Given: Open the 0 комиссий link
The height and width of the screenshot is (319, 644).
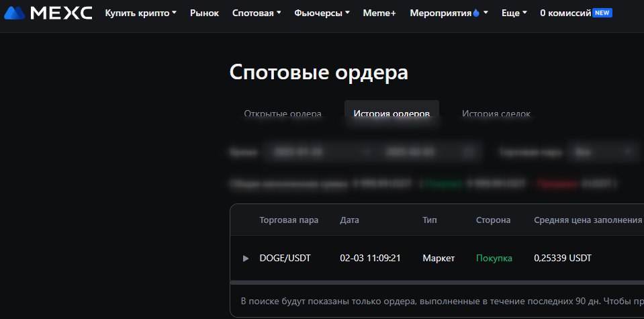Looking at the screenshot, I should point(565,13).
